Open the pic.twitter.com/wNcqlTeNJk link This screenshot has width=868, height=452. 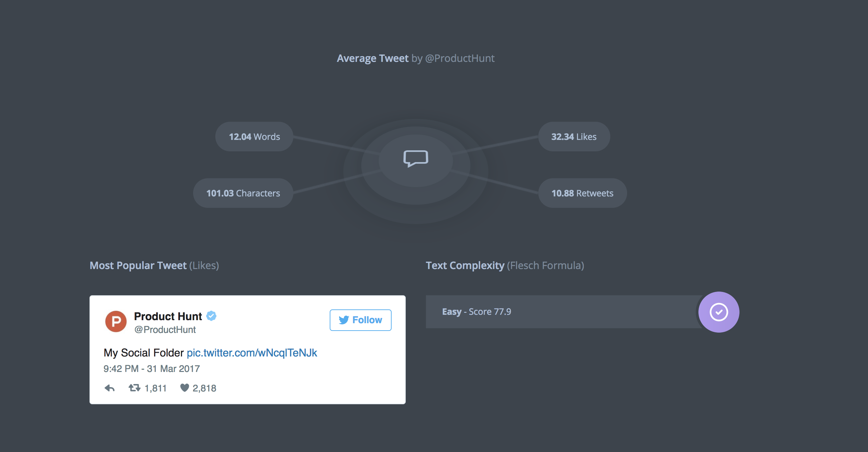[x=252, y=353]
